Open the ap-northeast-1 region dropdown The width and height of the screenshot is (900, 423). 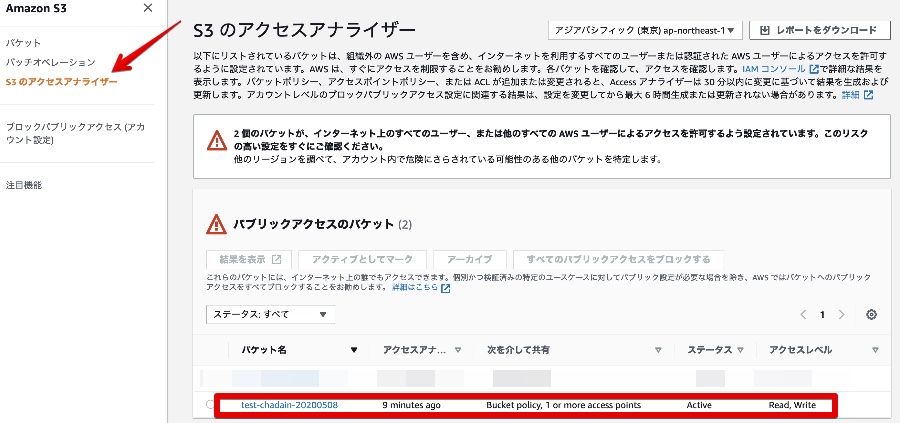click(646, 30)
